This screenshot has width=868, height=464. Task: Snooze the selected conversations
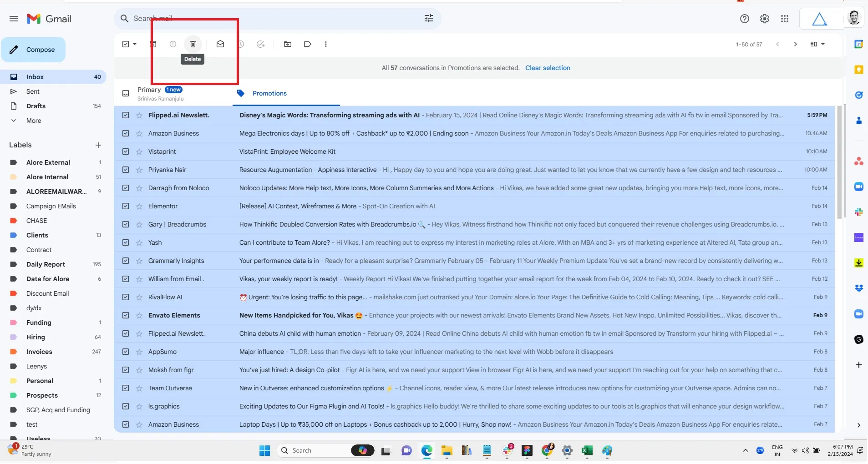pyautogui.click(x=241, y=44)
